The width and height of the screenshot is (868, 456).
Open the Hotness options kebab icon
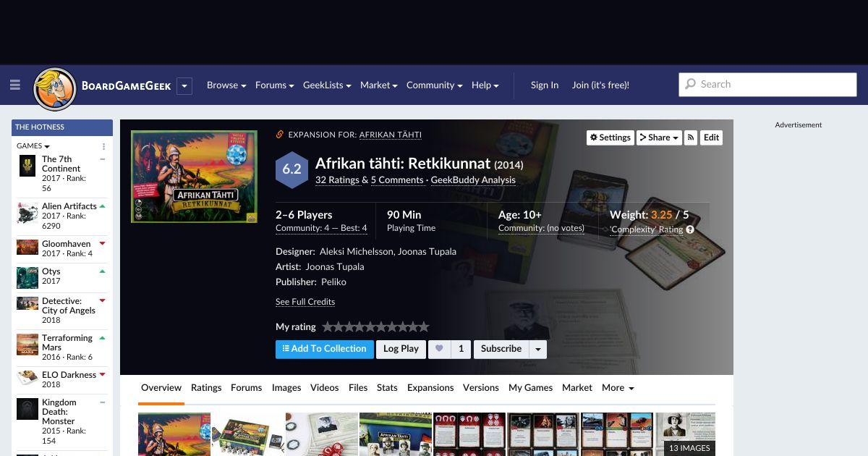coord(103,146)
